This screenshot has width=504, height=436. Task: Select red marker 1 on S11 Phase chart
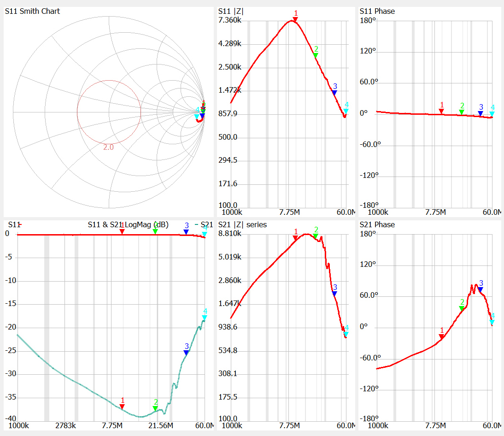[x=441, y=111]
